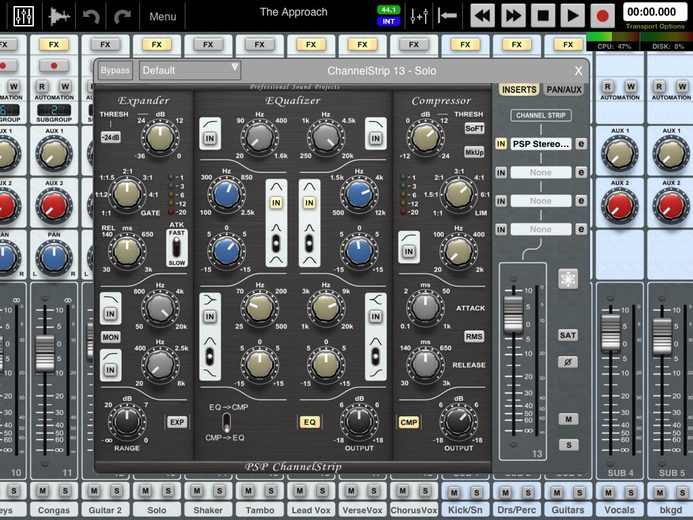Jump to the start marker
The image size is (693, 520).
tap(447, 16)
